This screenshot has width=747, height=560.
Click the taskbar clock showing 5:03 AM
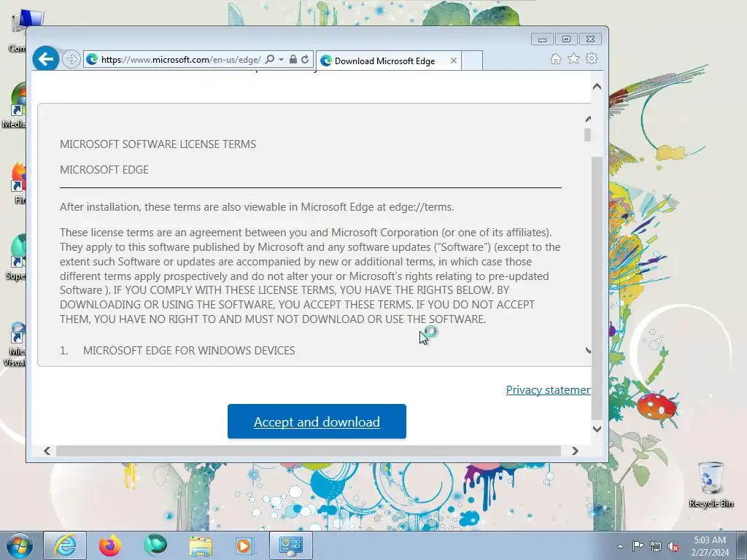coord(710,546)
